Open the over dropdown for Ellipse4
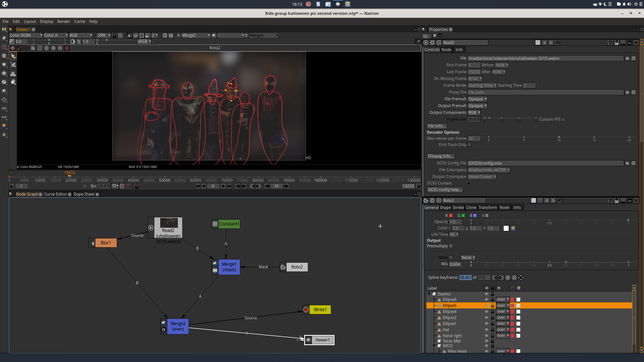The width and height of the screenshot is (644, 362). coord(503,311)
